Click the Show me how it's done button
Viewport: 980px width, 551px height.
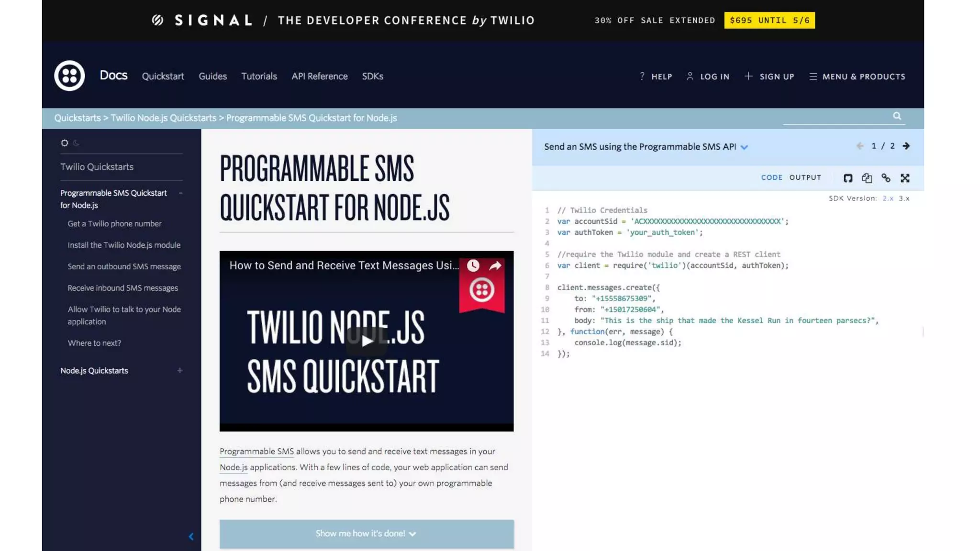pos(366,533)
